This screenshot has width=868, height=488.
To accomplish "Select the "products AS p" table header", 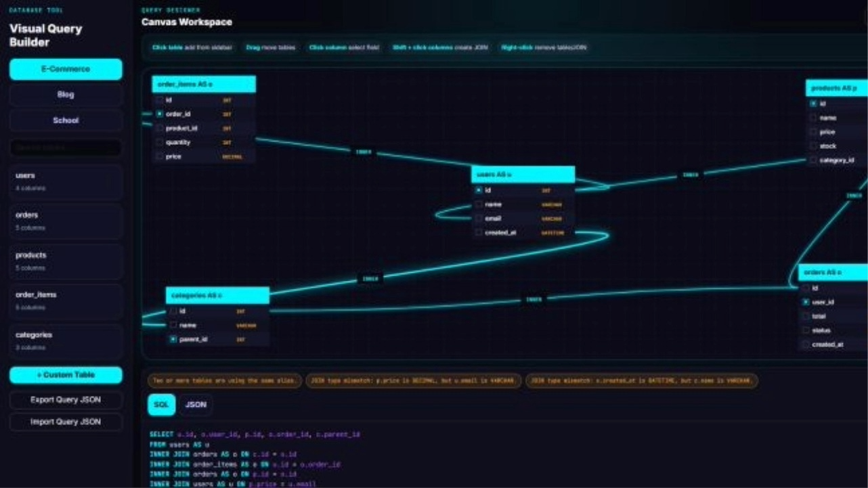I will click(x=837, y=88).
